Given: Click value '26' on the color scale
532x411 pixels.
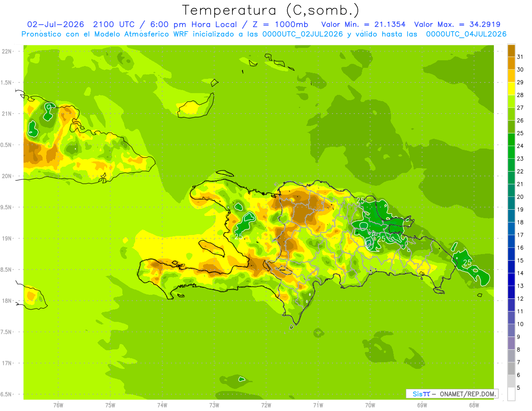Looking at the screenshot, I should [520, 120].
